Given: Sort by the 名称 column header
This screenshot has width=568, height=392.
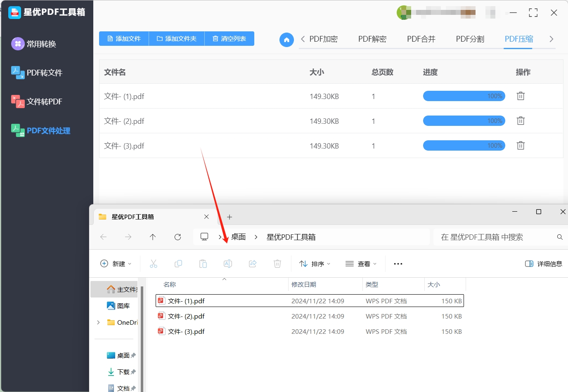Looking at the screenshot, I should pos(170,284).
